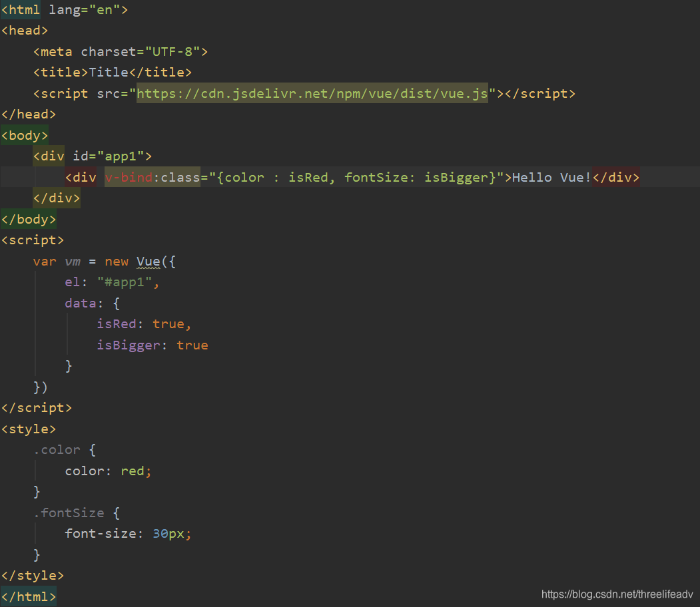This screenshot has height=607, width=700.
Task: Click the opening <head> tag
Action: (x=25, y=31)
